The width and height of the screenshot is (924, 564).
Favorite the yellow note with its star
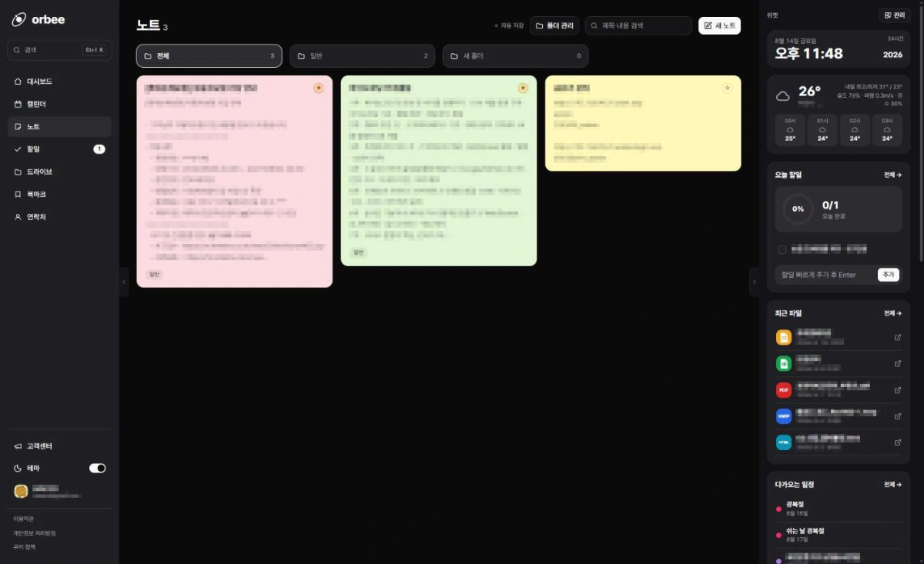727,88
